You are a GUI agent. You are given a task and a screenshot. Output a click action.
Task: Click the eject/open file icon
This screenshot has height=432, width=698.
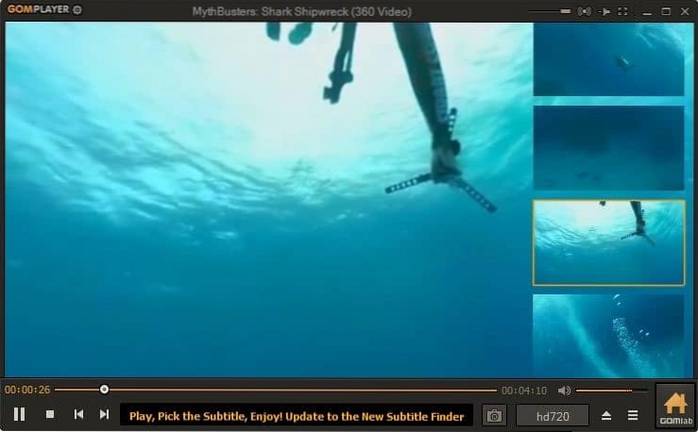[x=606, y=415]
